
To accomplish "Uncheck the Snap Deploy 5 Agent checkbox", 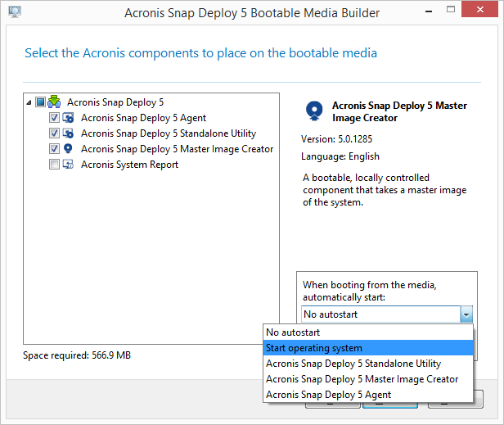I will coord(54,118).
